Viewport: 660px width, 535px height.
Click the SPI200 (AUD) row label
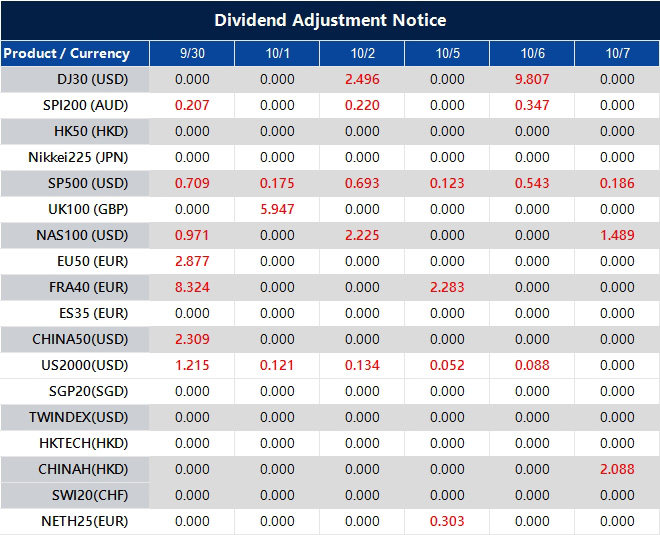(85, 105)
